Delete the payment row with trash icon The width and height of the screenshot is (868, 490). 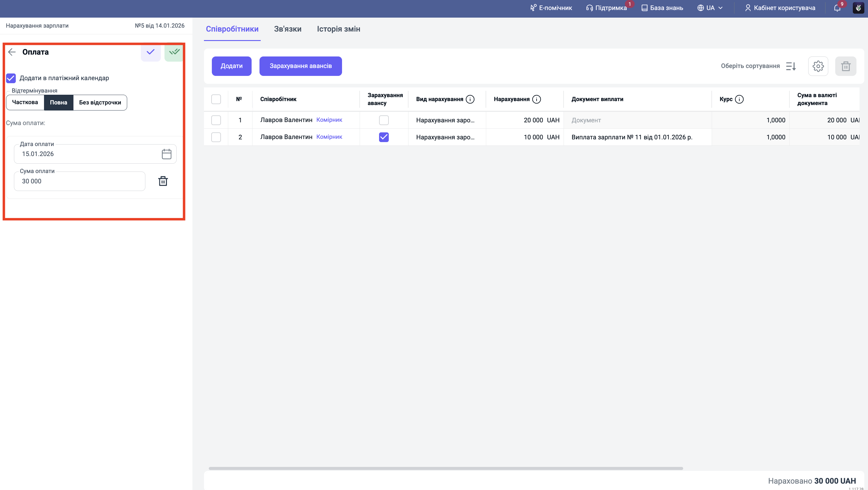(x=163, y=181)
